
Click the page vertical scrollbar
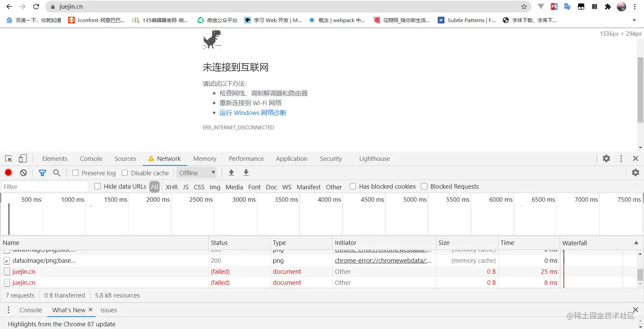click(640, 90)
